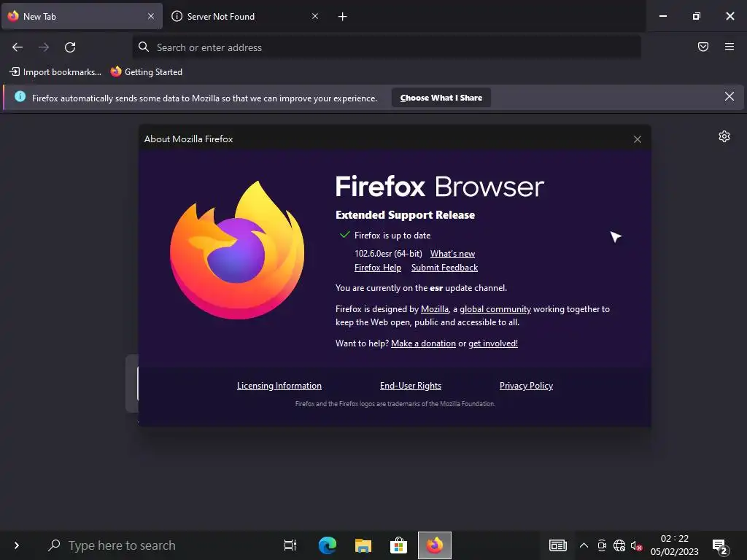
Task: Open the taskbar clock and date
Action: coord(674,545)
